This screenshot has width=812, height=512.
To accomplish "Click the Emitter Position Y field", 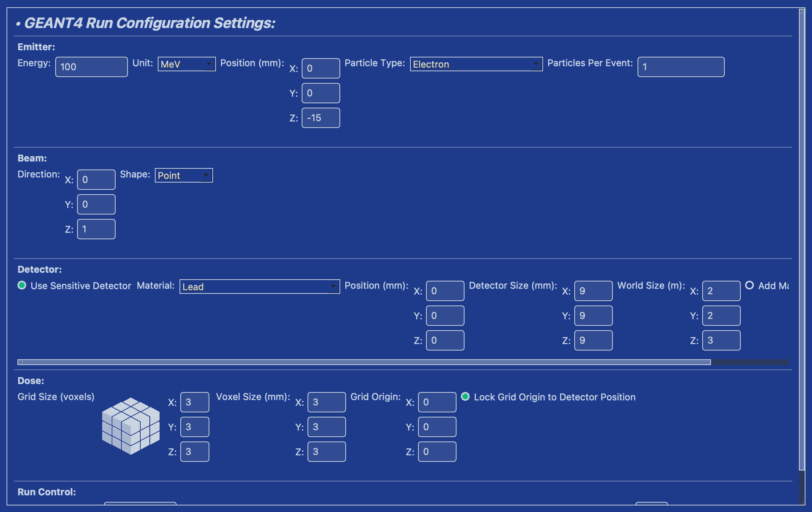I will coord(321,93).
